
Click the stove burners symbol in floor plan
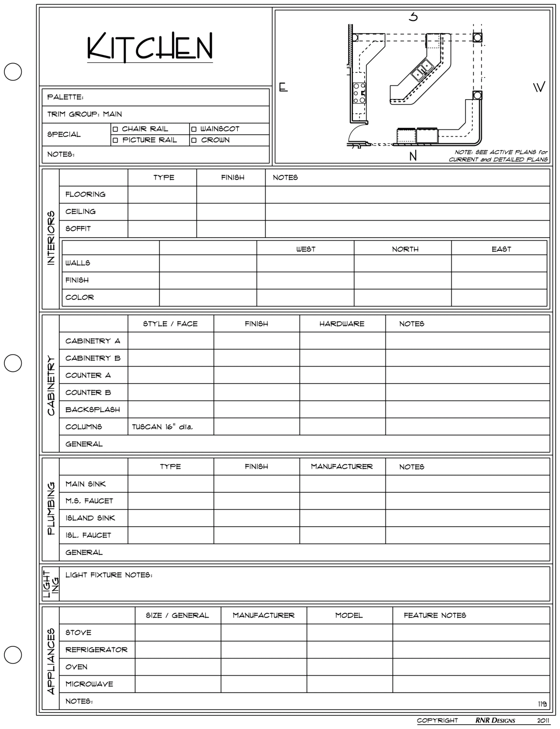click(x=359, y=93)
